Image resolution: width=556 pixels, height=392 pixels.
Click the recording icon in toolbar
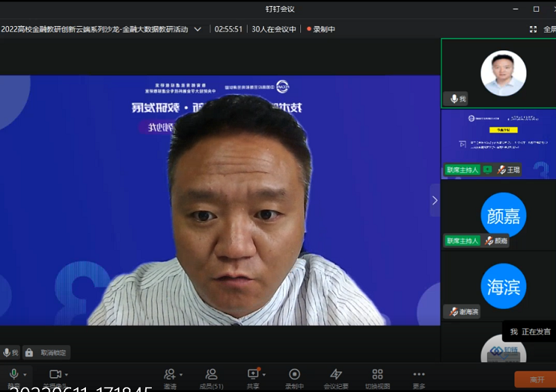pos(294,374)
